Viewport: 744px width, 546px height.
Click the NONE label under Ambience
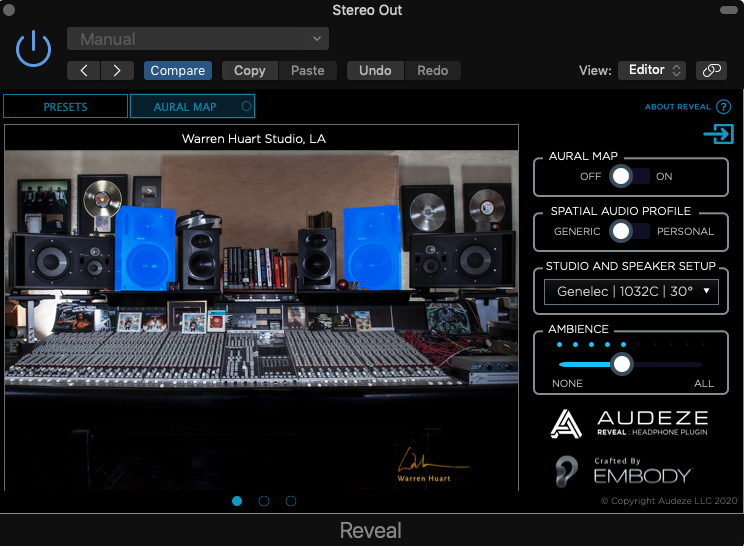(x=567, y=383)
